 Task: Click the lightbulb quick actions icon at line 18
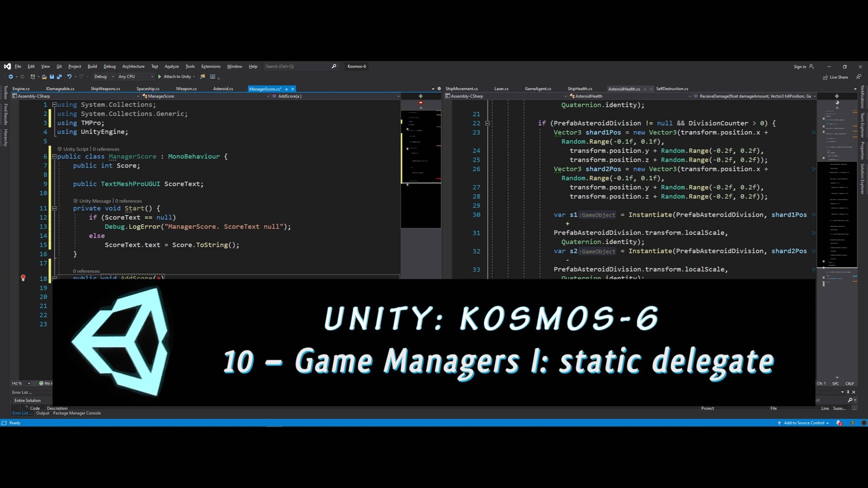23,278
